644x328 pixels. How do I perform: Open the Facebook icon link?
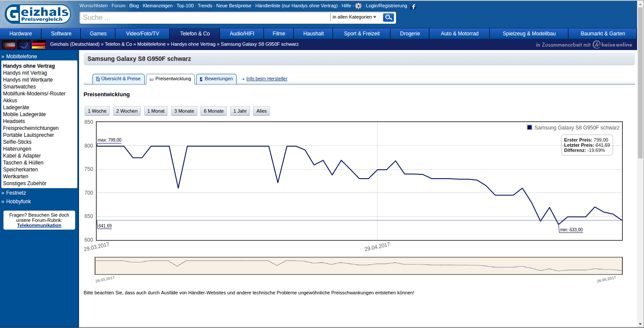click(x=413, y=6)
